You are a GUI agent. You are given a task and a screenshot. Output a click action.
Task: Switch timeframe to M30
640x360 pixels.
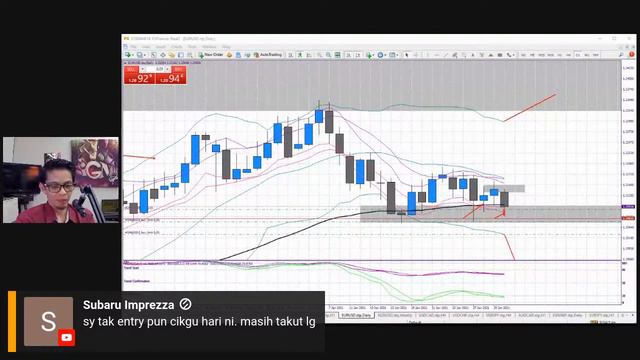point(550,55)
